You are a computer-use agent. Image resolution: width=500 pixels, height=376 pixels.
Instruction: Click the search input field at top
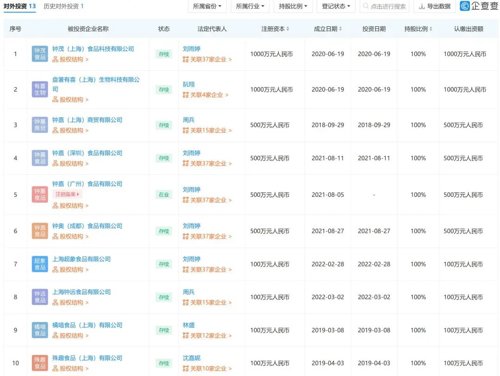tap(385, 6)
